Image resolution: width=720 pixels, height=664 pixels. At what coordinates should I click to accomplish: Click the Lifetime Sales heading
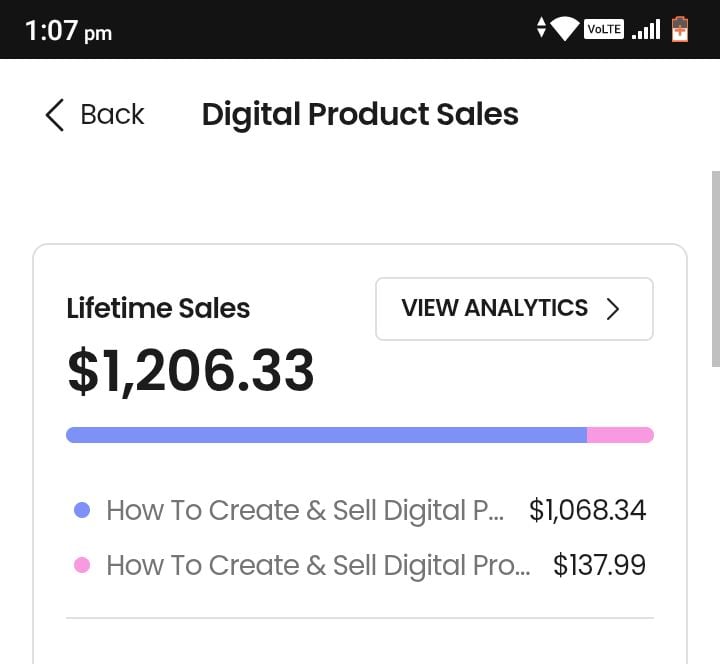pyautogui.click(x=158, y=308)
